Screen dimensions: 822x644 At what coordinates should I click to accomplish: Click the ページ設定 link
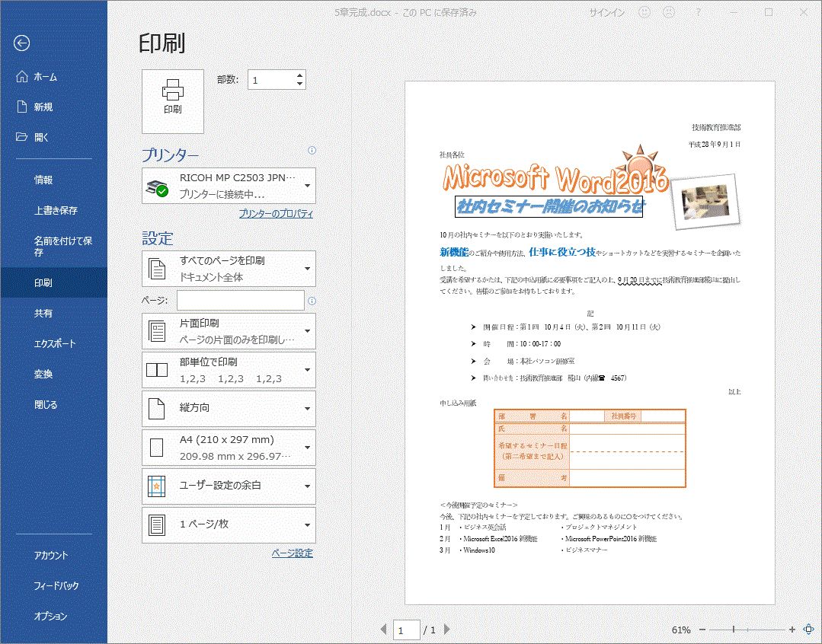click(x=292, y=553)
